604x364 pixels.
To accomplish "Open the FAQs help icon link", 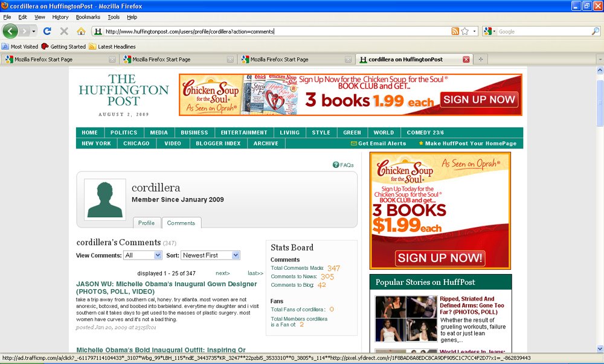I will [x=343, y=165].
